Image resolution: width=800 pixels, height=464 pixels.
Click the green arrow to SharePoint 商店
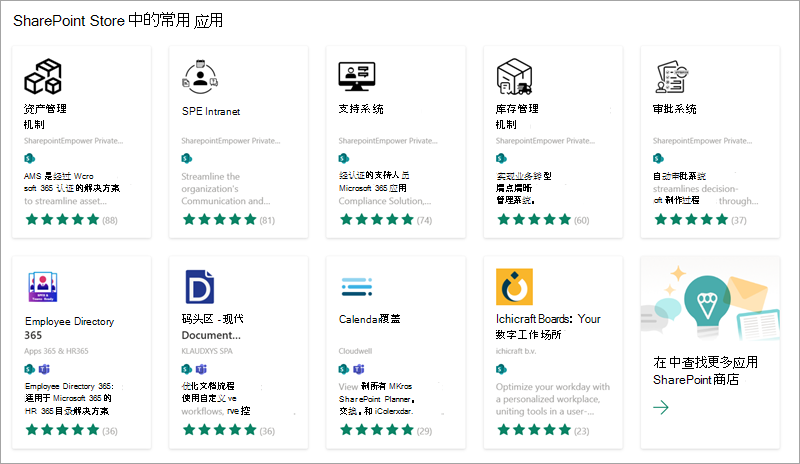click(x=661, y=407)
